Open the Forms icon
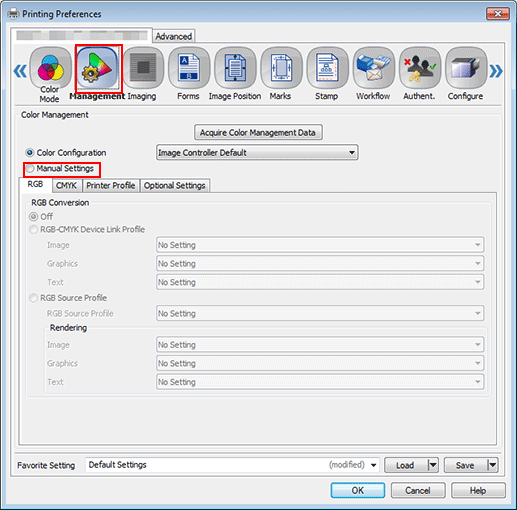 (189, 68)
